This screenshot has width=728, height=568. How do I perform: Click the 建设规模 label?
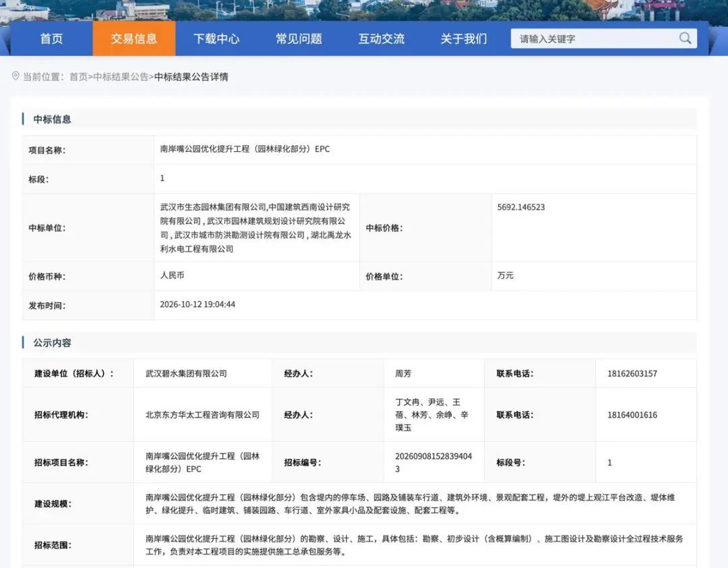click(53, 504)
